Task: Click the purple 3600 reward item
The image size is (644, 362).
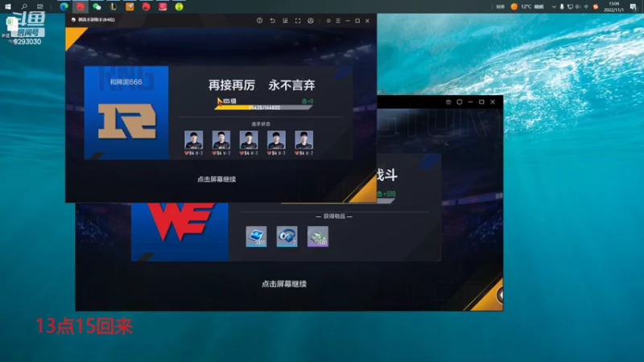Action: (318, 237)
